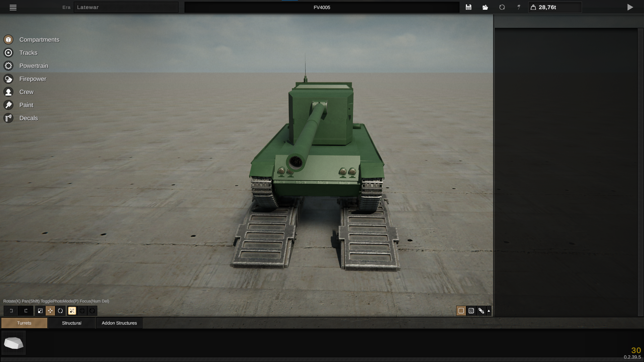Switch to the Addon Structures tab
Screen dimensions: 644x362
point(119,323)
